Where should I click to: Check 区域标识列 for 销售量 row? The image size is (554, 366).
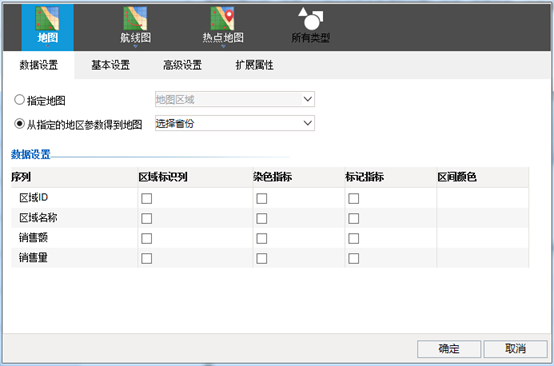click(x=147, y=258)
